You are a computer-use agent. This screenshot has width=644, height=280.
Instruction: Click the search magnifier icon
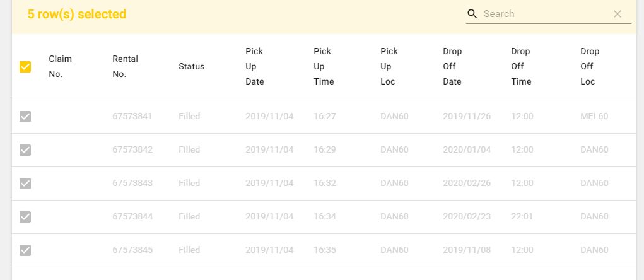pyautogui.click(x=472, y=14)
